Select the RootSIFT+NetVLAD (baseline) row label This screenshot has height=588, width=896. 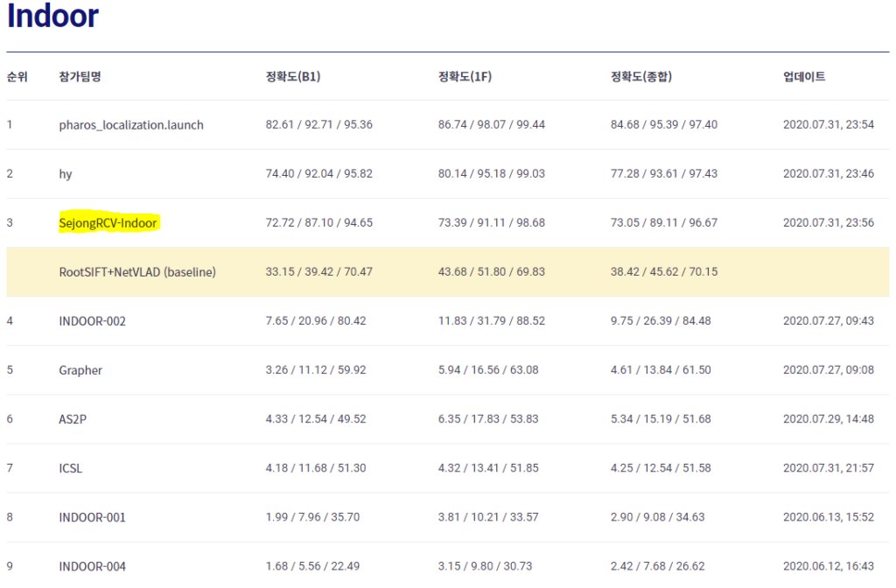[x=137, y=272]
